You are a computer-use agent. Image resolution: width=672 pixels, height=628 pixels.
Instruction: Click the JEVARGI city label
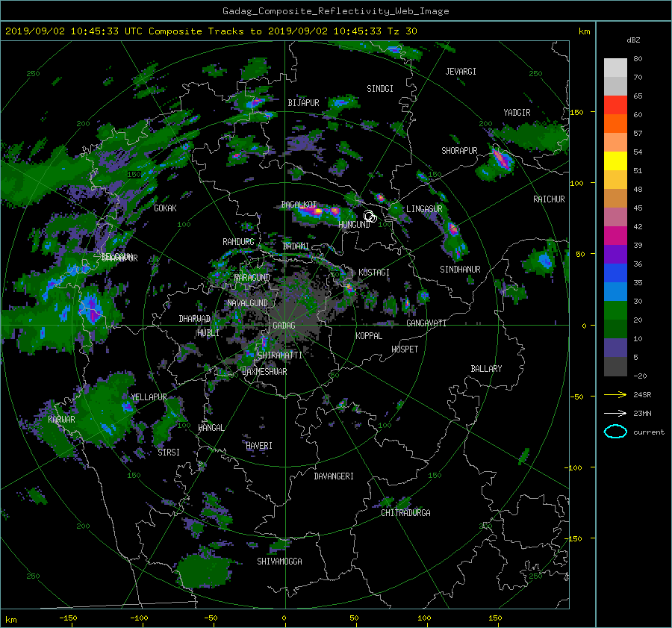(x=461, y=72)
